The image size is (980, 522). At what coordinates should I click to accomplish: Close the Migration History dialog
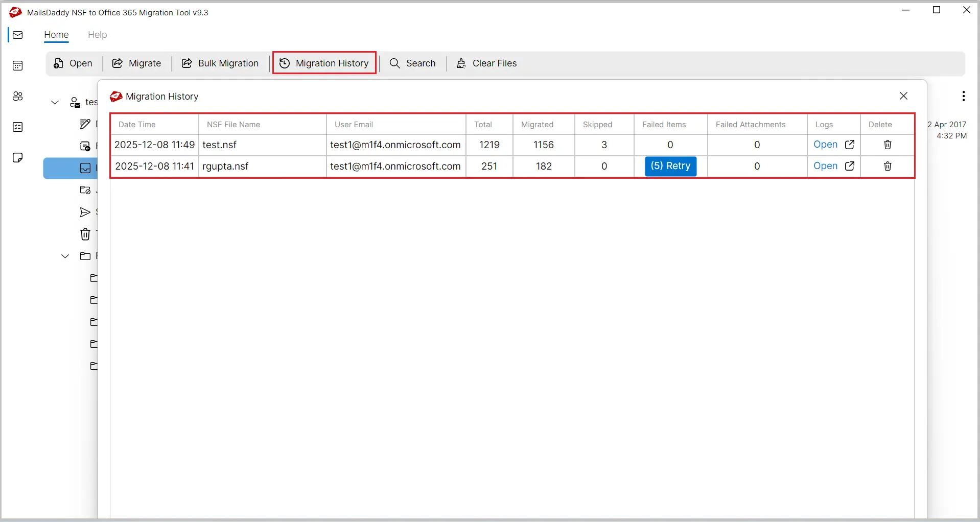pos(903,96)
